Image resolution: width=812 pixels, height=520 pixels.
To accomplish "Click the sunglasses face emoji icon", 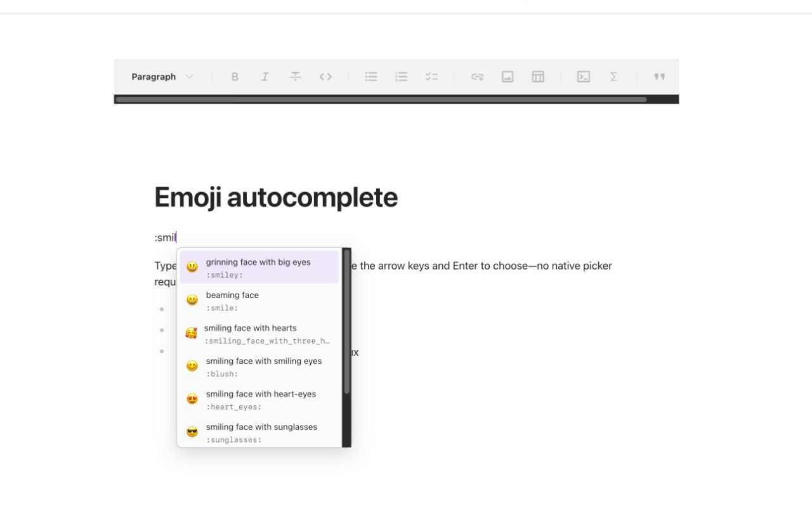I will pyautogui.click(x=192, y=432).
